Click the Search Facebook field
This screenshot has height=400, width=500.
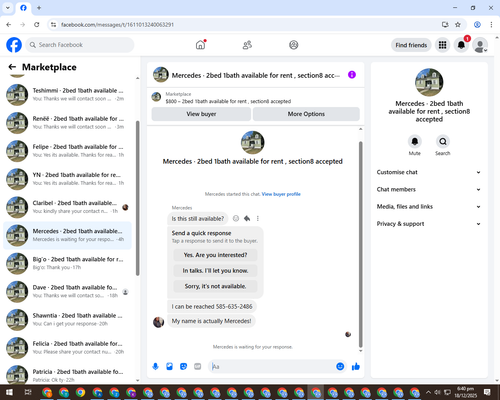80,45
